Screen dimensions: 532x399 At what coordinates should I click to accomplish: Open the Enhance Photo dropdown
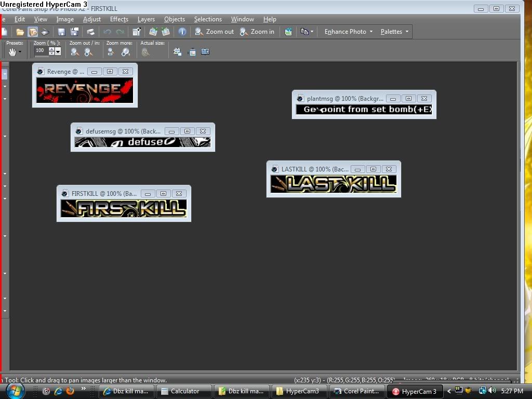click(x=349, y=32)
